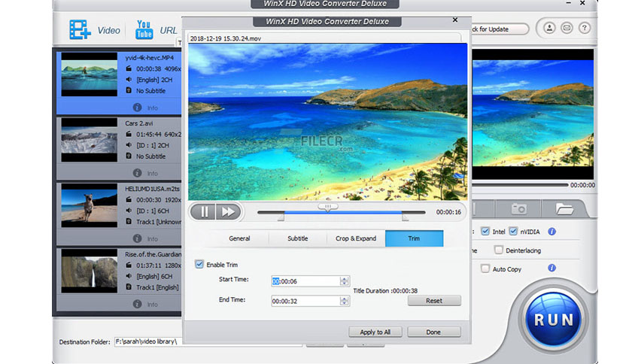Minimize the main WinX window

pos(568,3)
